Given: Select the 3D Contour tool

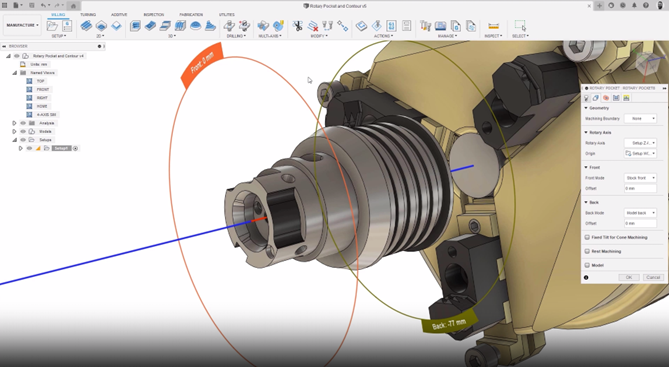Looking at the screenshot, I should (x=180, y=26).
